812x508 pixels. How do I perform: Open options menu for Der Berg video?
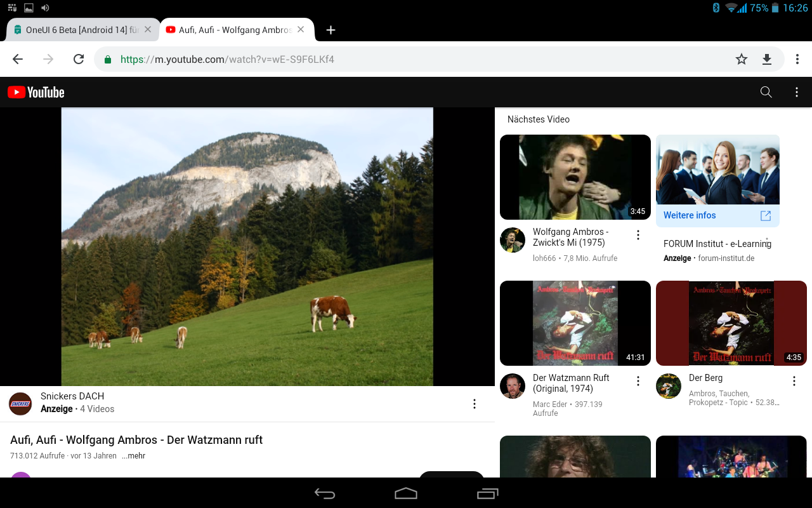click(x=794, y=381)
